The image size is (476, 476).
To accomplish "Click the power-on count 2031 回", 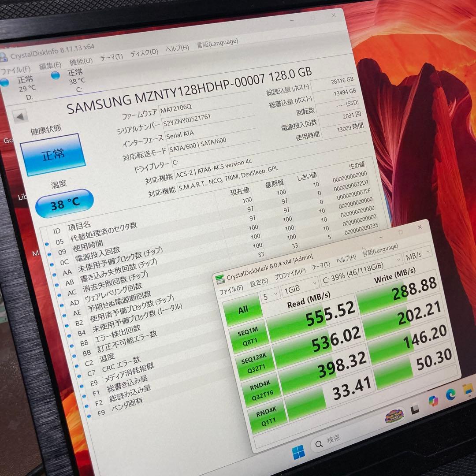I will pos(352,115).
